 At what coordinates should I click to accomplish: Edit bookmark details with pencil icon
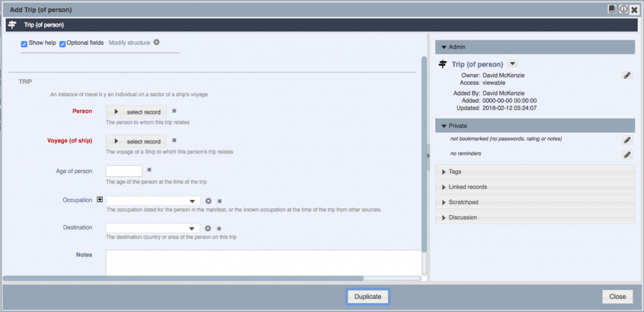pyautogui.click(x=627, y=140)
